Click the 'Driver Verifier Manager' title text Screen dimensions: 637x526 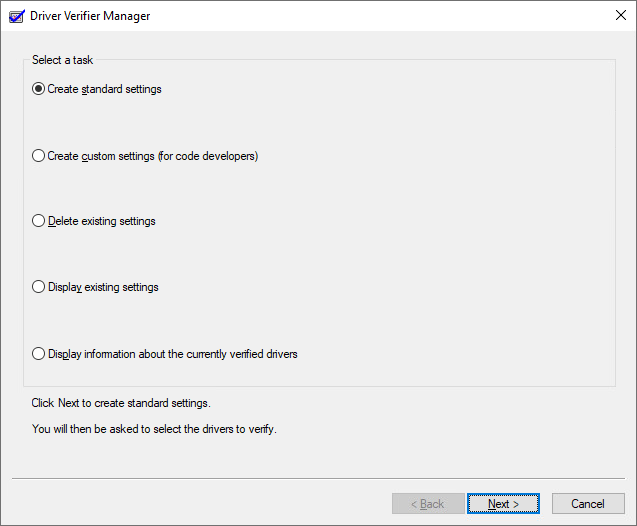[x=90, y=16]
